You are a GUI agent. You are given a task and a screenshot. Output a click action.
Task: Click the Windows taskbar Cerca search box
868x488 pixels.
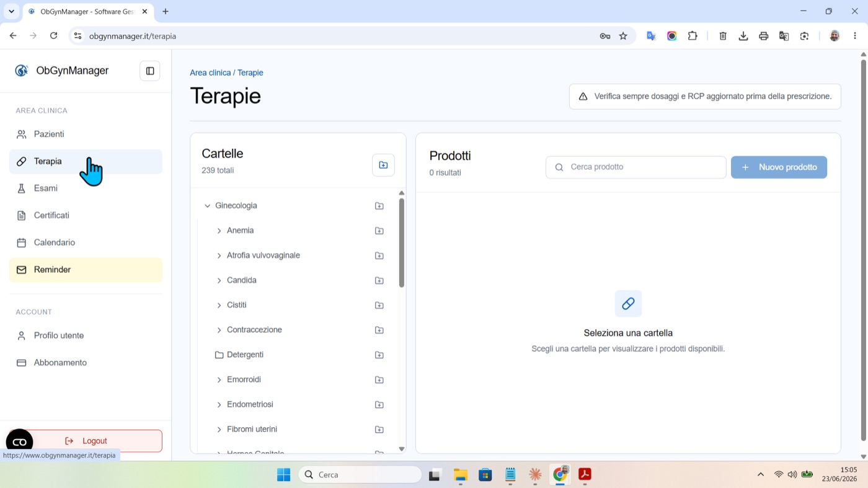(360, 474)
